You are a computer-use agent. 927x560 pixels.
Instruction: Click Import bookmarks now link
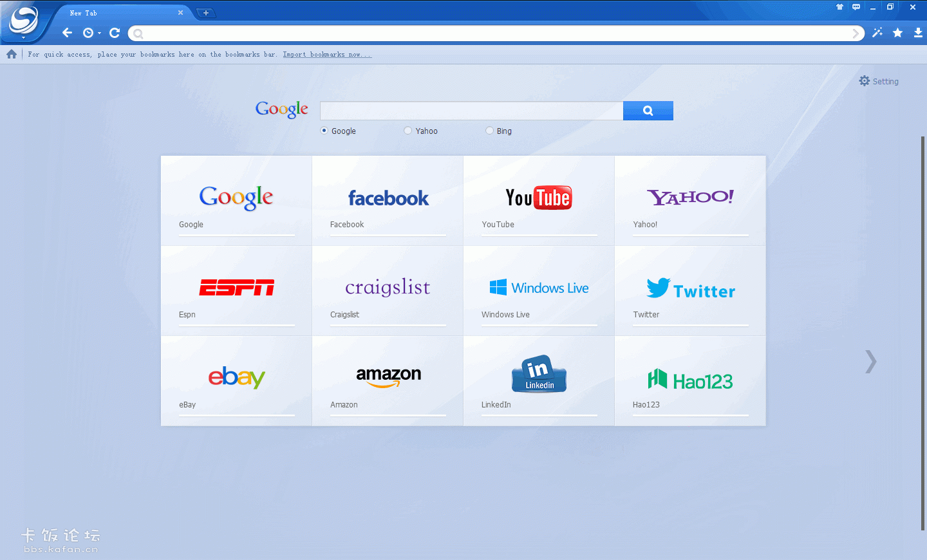(327, 55)
